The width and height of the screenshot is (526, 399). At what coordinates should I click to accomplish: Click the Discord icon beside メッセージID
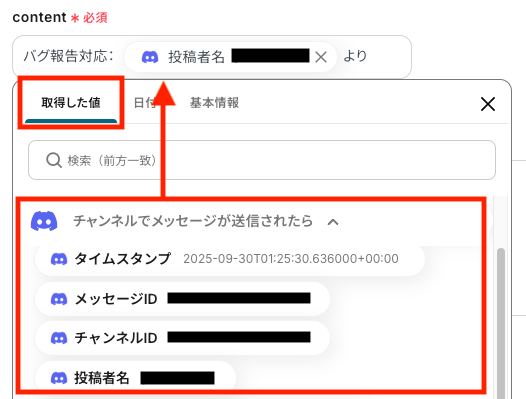tap(59, 299)
